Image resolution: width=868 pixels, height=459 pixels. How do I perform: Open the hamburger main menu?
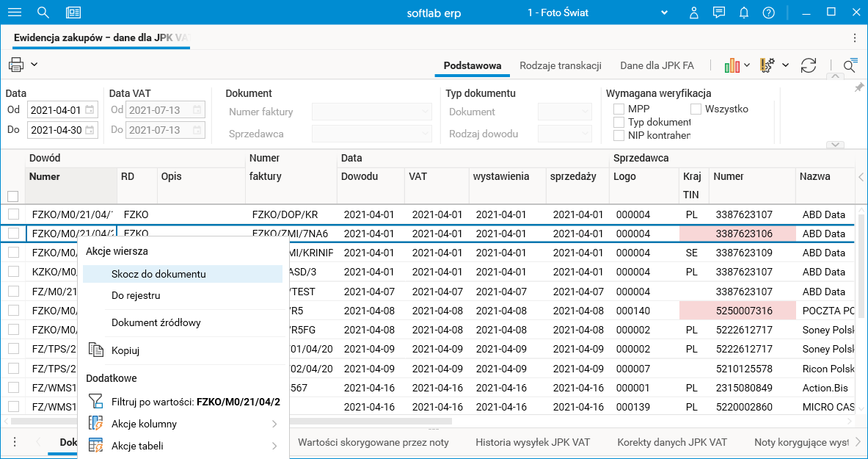[14, 12]
